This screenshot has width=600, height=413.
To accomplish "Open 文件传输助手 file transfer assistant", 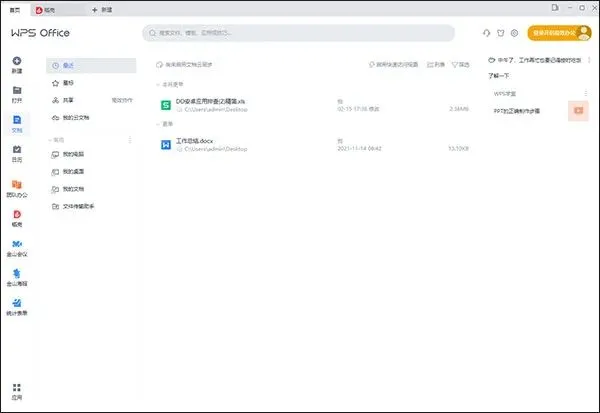I will click(91, 206).
